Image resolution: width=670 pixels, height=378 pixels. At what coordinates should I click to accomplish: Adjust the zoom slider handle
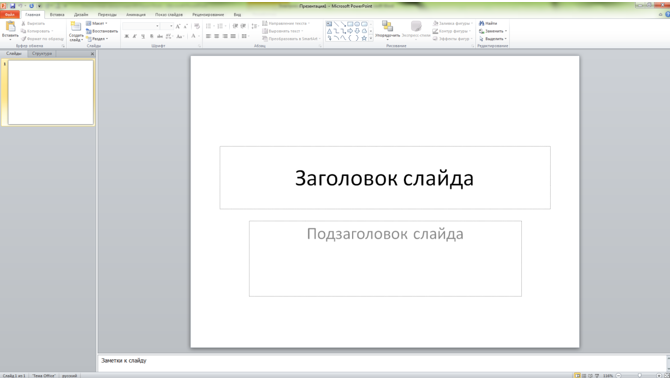pyautogui.click(x=640, y=375)
